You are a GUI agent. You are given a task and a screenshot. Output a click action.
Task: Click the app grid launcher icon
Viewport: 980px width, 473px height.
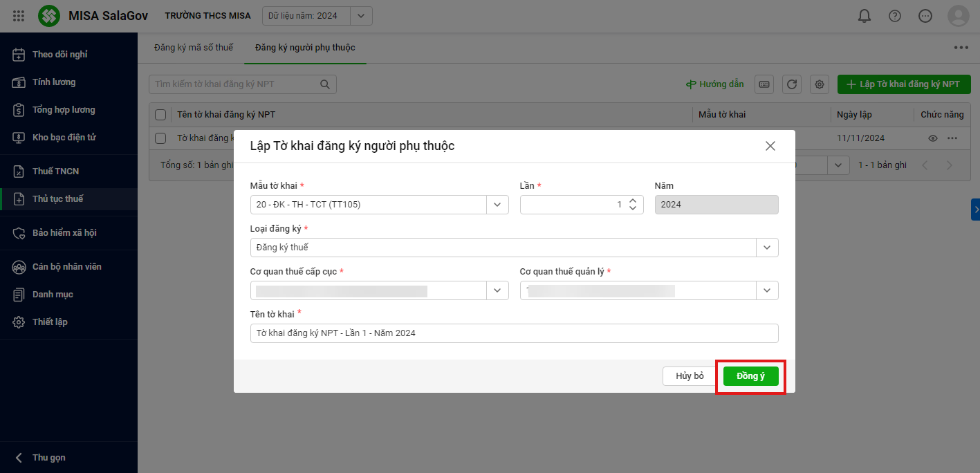click(19, 16)
